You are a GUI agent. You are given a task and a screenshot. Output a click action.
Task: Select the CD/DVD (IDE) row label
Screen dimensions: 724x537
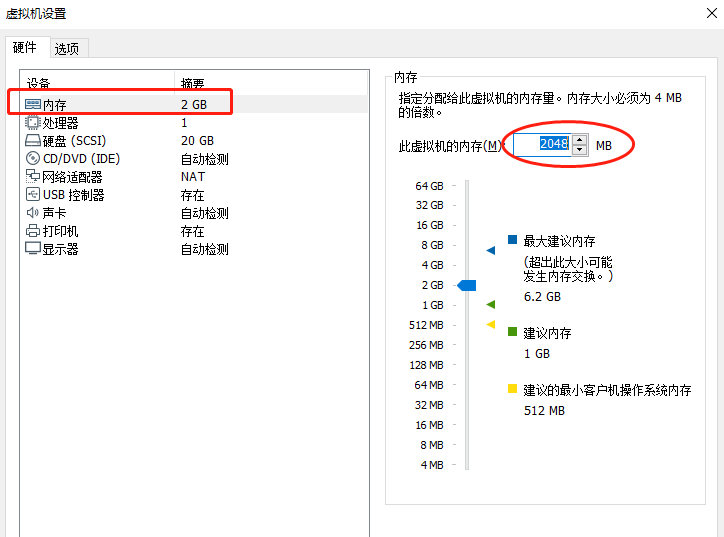[x=81, y=159]
